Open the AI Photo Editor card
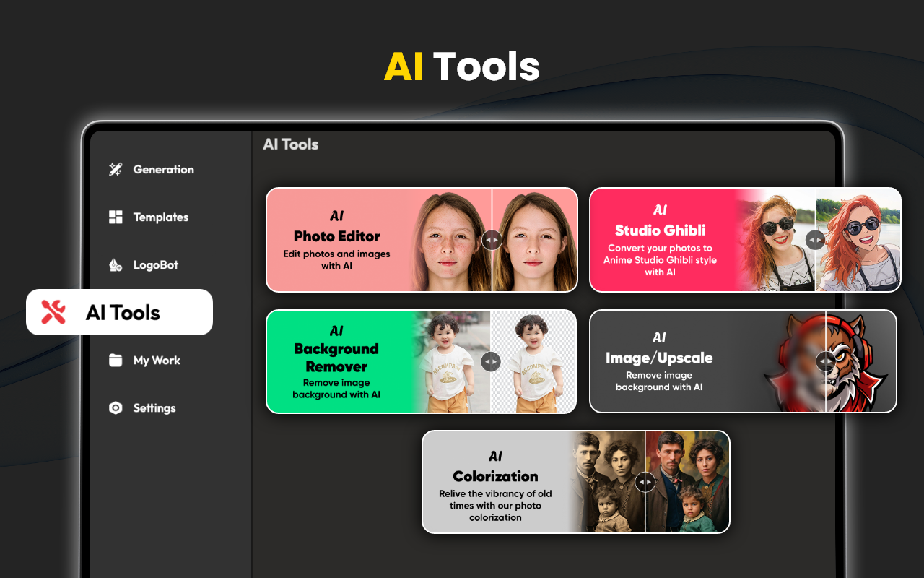Image resolution: width=924 pixels, height=578 pixels. [x=422, y=240]
